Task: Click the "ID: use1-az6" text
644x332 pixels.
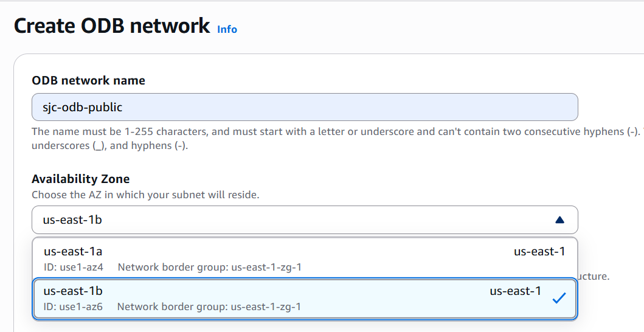Action: click(73, 306)
